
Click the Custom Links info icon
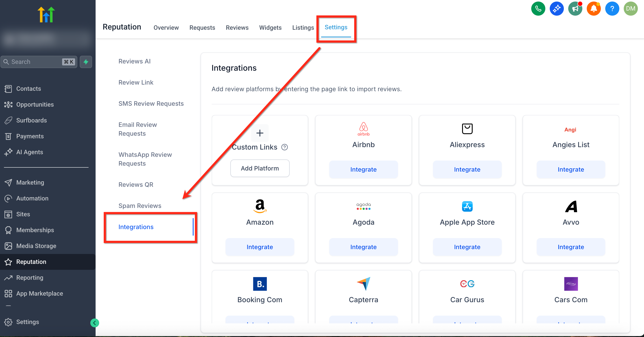point(285,147)
